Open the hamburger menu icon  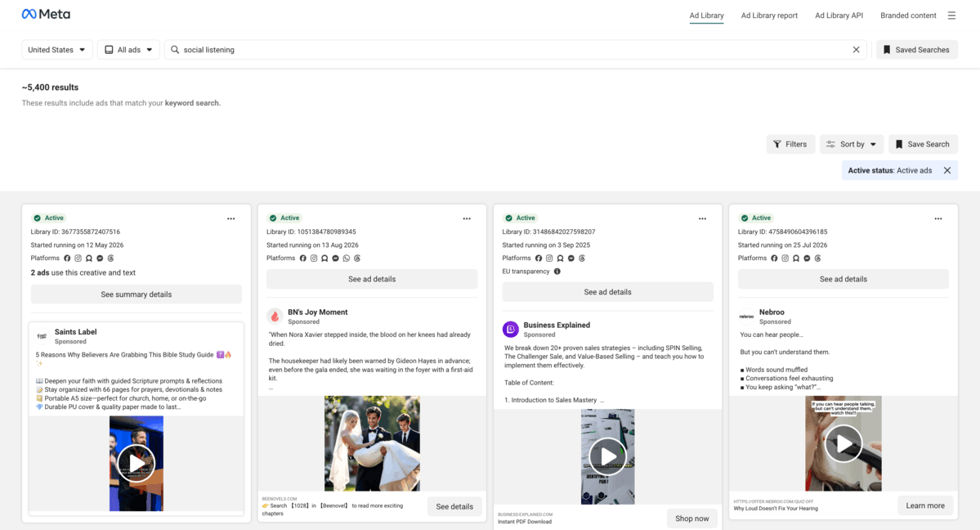(951, 16)
